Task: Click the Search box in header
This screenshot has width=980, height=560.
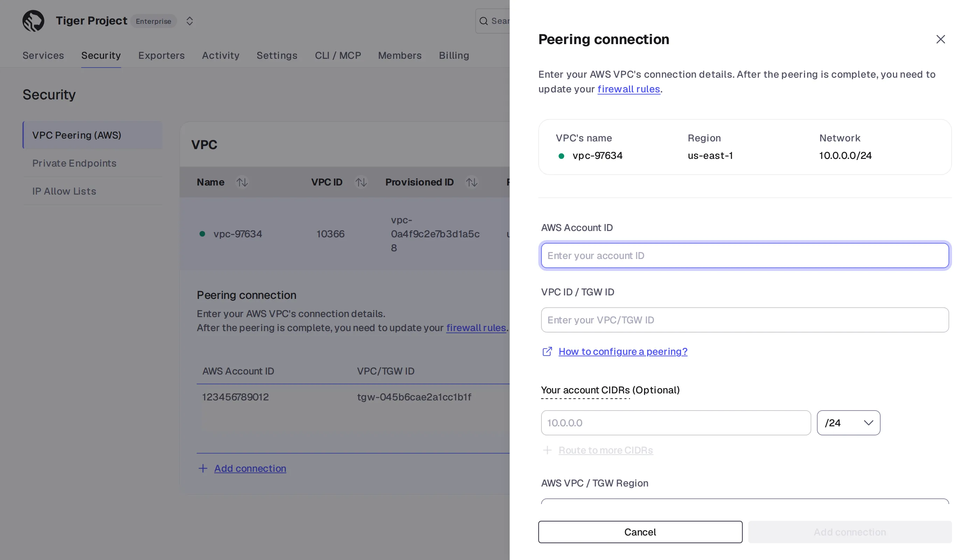Action: [493, 21]
